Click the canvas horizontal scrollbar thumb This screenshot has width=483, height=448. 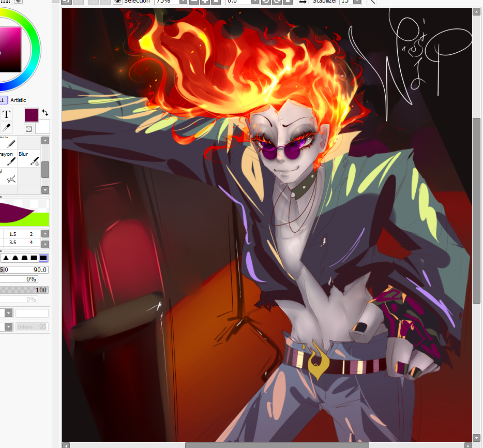point(277,445)
